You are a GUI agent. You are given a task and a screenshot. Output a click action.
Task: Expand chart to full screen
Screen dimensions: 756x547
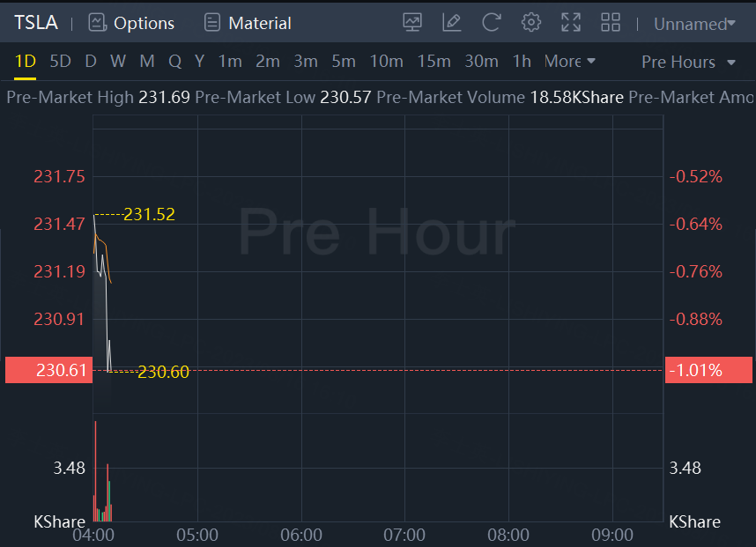click(x=571, y=23)
